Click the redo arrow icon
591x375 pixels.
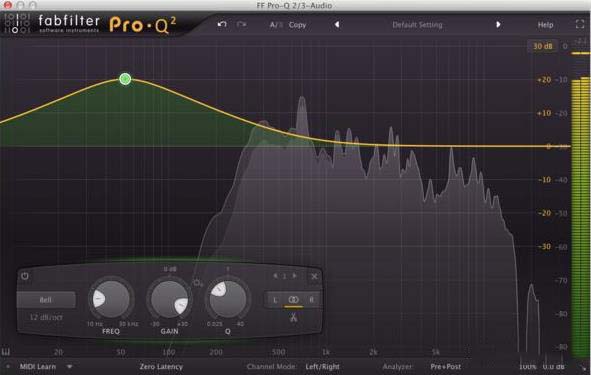coord(242,24)
